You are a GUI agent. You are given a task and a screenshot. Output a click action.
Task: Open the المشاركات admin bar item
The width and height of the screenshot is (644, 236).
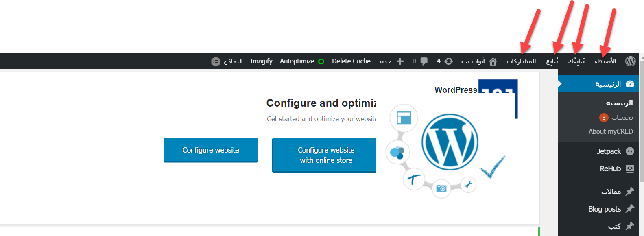521,61
